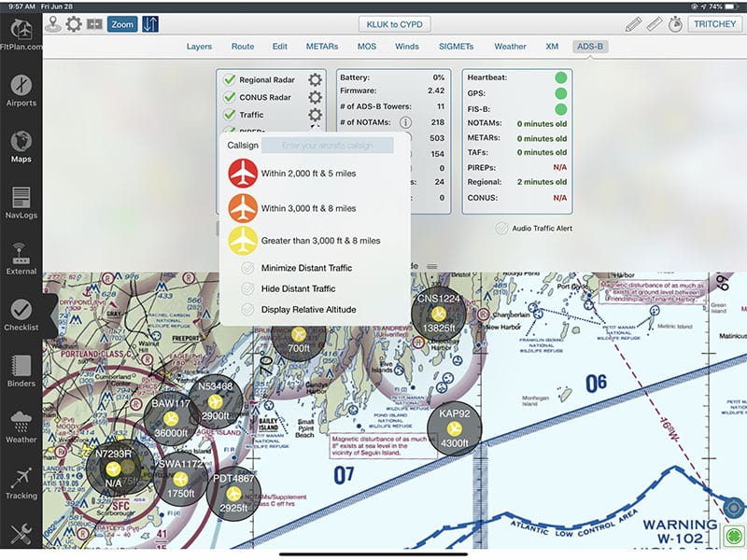Toggle the Traffic checkbox
Image resolution: width=747 pixels, height=560 pixels.
point(230,115)
